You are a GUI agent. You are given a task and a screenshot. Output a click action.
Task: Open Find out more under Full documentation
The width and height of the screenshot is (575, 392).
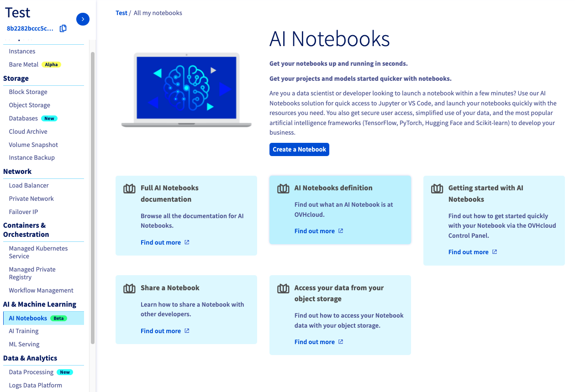click(x=160, y=242)
